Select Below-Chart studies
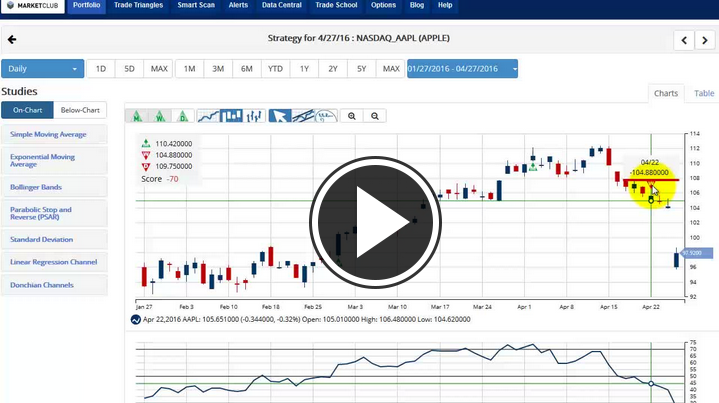The image size is (719, 403). (x=80, y=110)
